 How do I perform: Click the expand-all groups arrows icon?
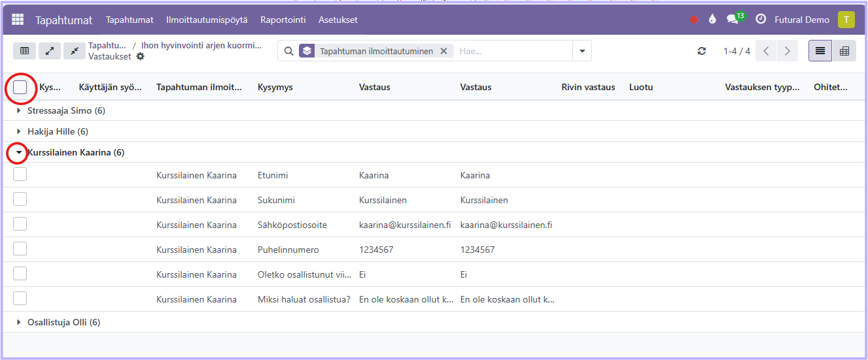[x=50, y=51]
